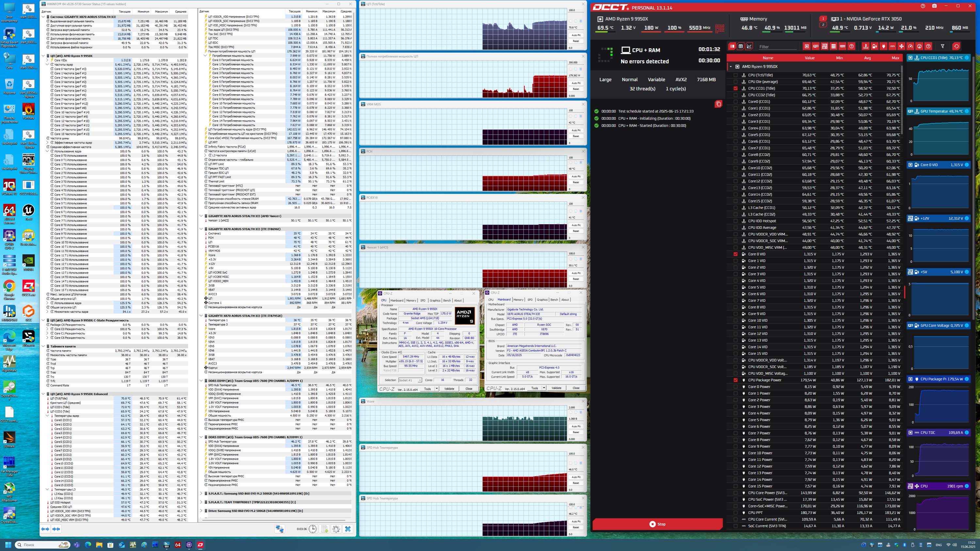
Task: Uncheck CPU Package Power sensor checkbox
Action: pyautogui.click(x=735, y=380)
